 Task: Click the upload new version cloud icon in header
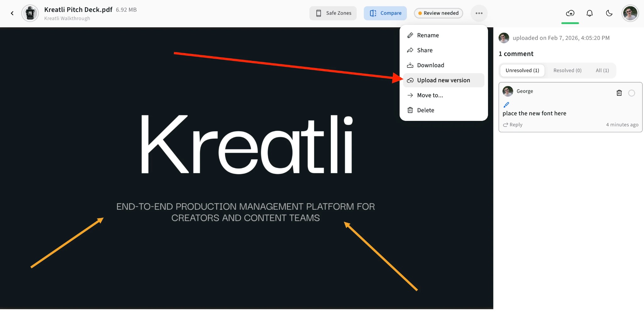(570, 13)
